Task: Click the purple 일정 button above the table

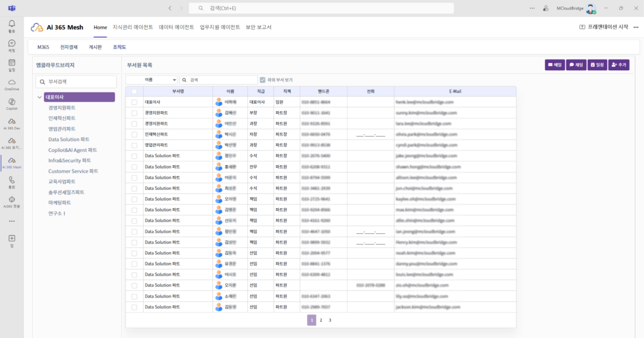Action: [x=597, y=65]
